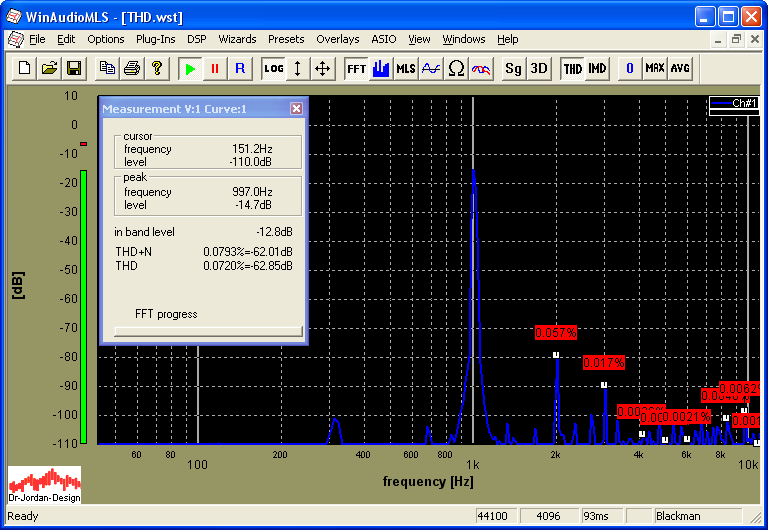The image size is (768, 530).
Task: Click the Omega impedance icon
Action: click(456, 68)
